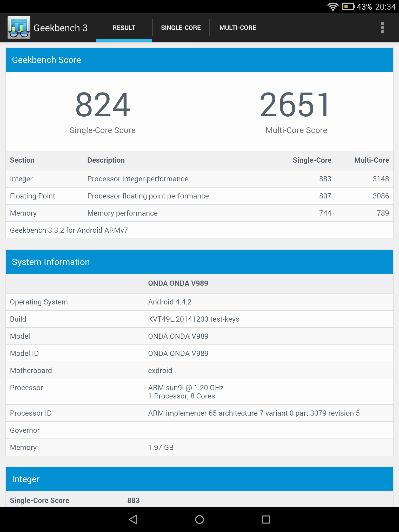Tap the Build label
Image resolution: width=399 pixels, height=532 pixels.
18,319
